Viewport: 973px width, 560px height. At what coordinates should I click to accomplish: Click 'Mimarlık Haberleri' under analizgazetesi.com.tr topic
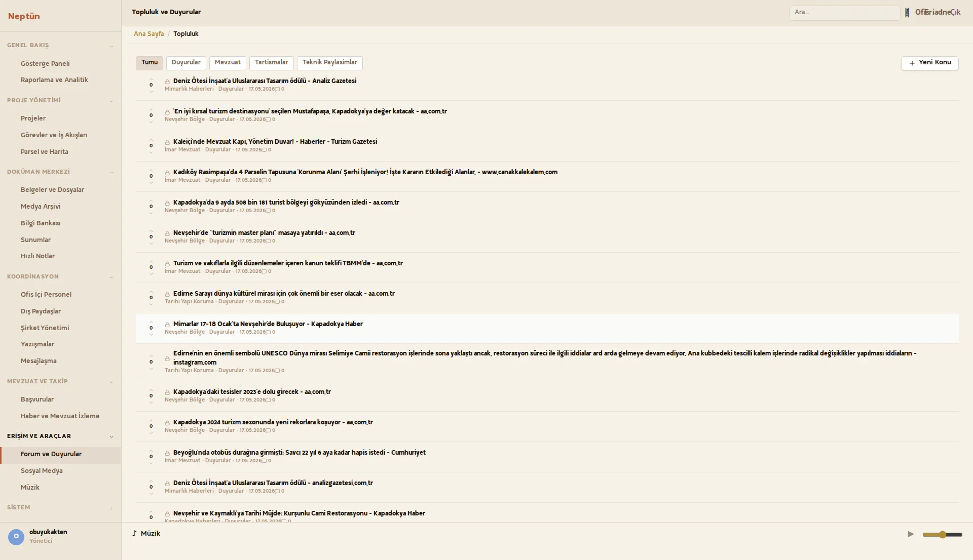(189, 491)
